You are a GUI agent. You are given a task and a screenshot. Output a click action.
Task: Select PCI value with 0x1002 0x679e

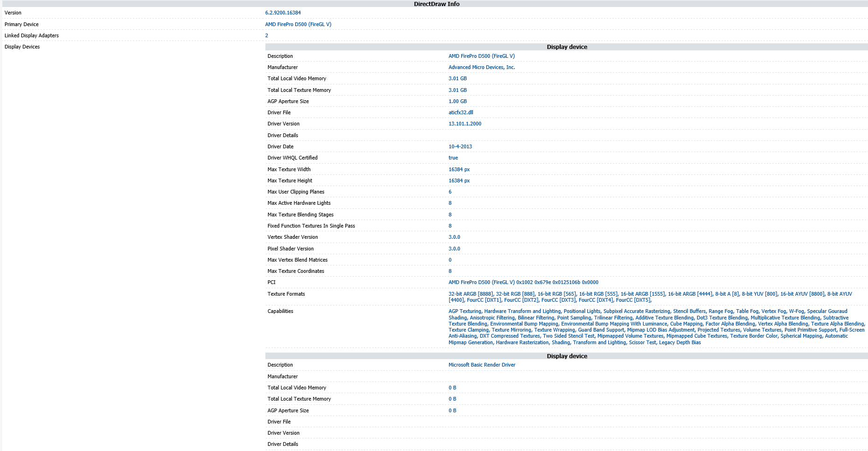pos(523,282)
